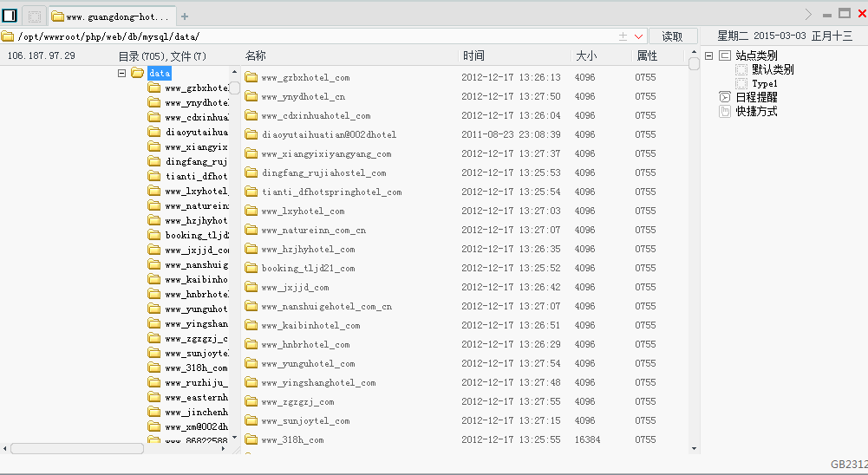The width and height of the screenshot is (868, 475).
Task: Select www_zgzgzj_com row name in list
Action: tap(297, 402)
